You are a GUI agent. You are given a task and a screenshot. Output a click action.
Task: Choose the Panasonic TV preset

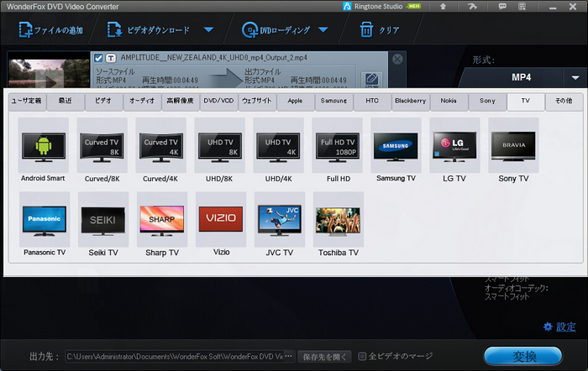pos(45,224)
